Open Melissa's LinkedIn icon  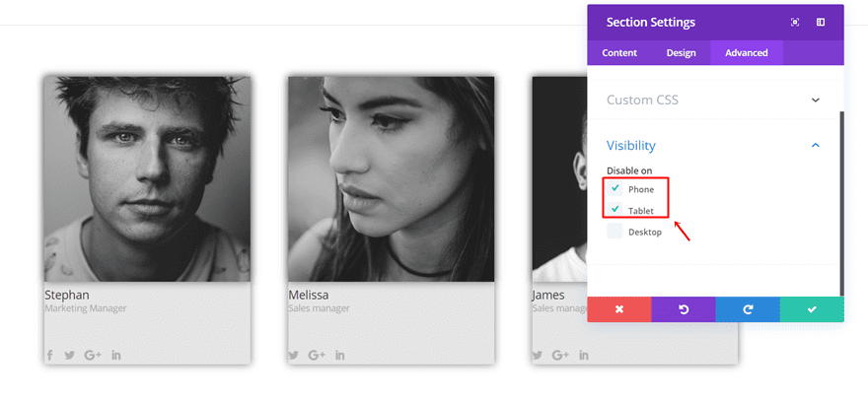(x=340, y=355)
